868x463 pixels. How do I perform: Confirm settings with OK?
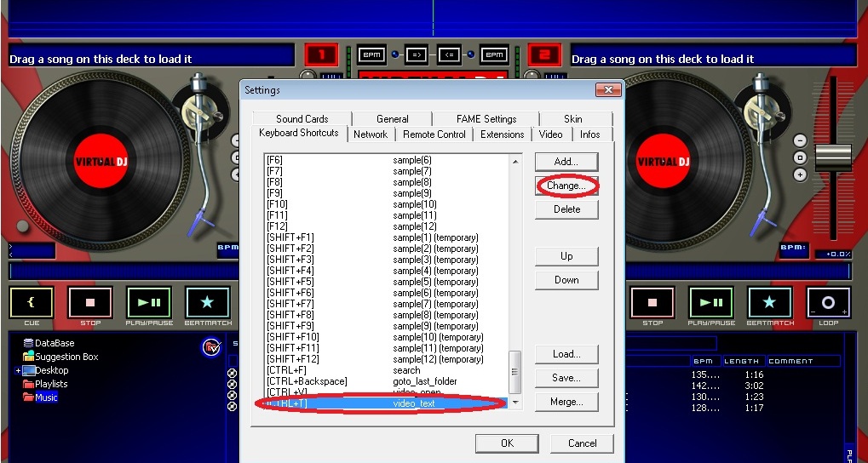point(507,443)
